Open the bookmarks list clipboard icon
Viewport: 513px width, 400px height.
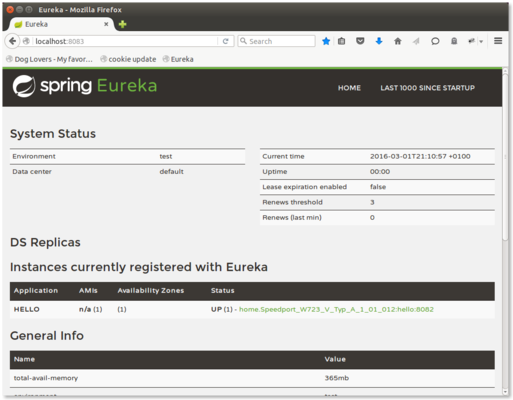(341, 41)
